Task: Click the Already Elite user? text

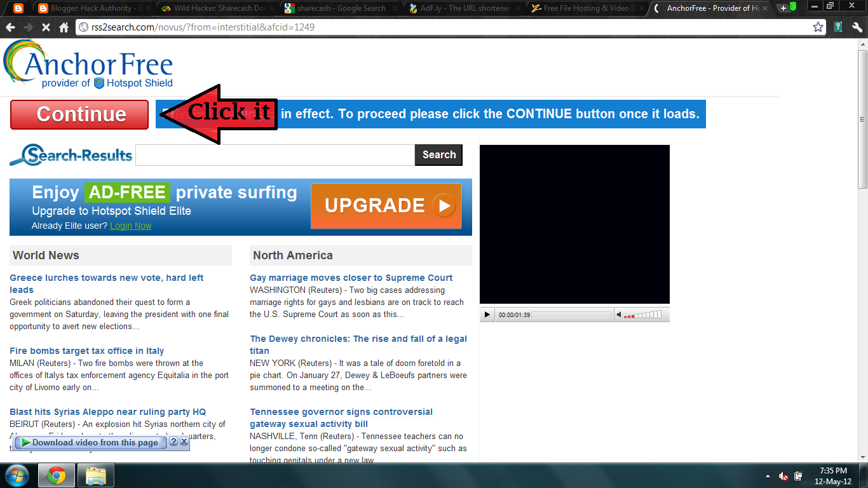Action: tap(70, 226)
